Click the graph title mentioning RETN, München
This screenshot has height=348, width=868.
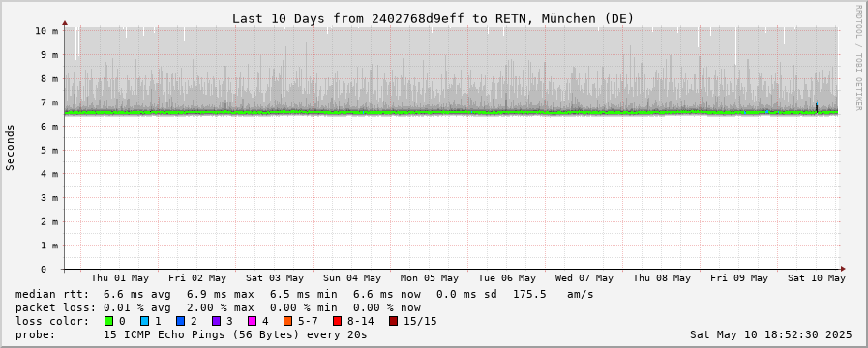coord(433,18)
